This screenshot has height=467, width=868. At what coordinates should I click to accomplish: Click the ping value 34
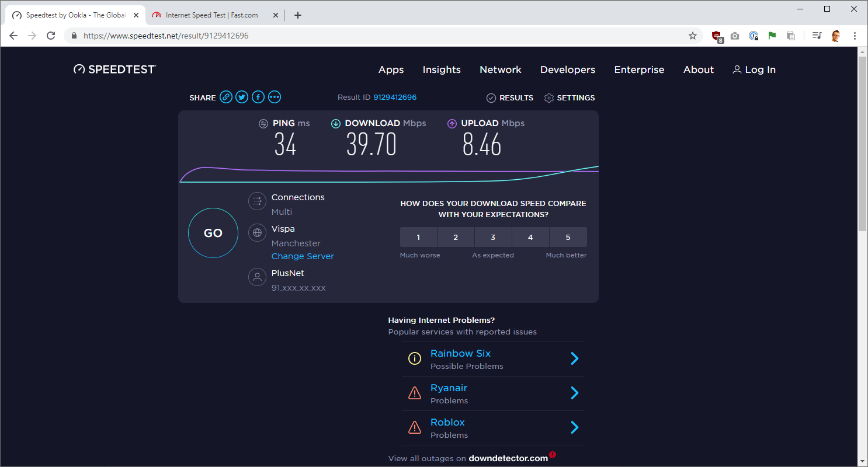(x=285, y=144)
